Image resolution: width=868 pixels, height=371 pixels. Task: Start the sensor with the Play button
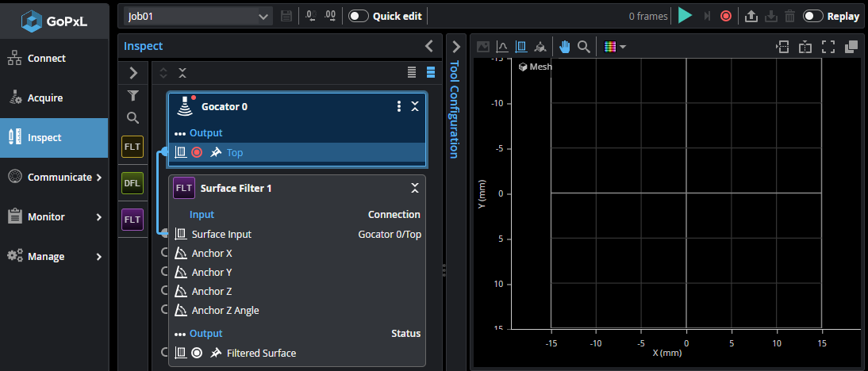(686, 16)
